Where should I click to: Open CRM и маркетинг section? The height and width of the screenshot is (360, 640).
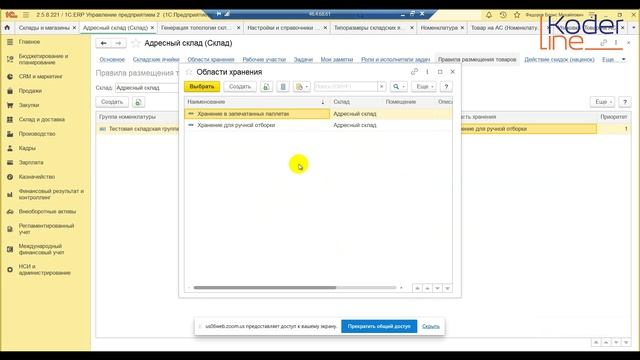(x=40, y=76)
